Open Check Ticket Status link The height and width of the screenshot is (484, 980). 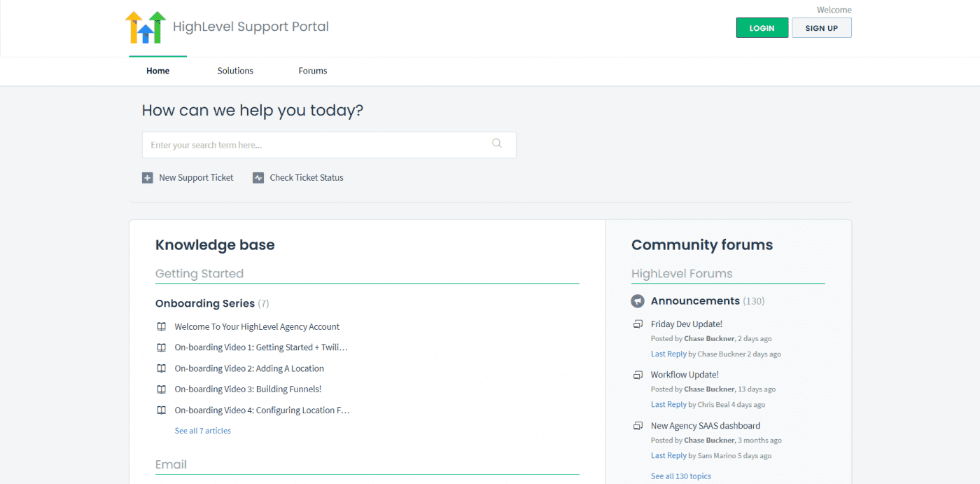click(307, 178)
